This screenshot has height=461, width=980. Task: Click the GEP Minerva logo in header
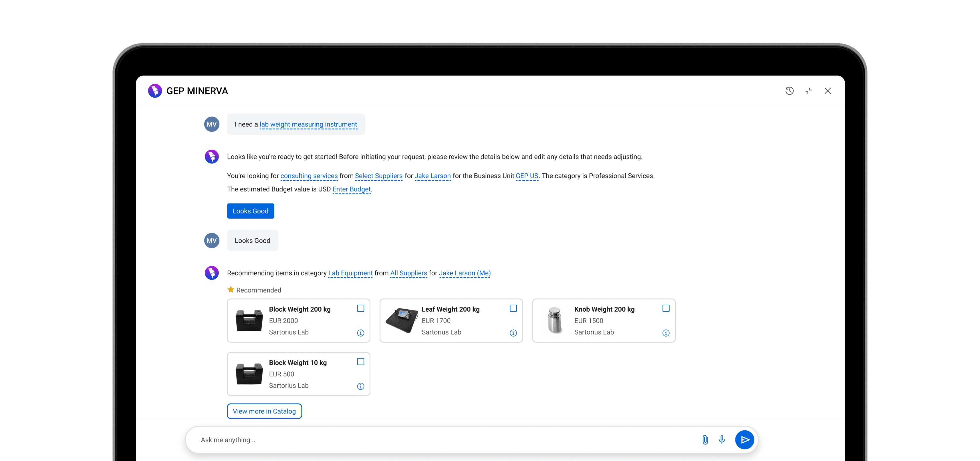click(x=155, y=91)
